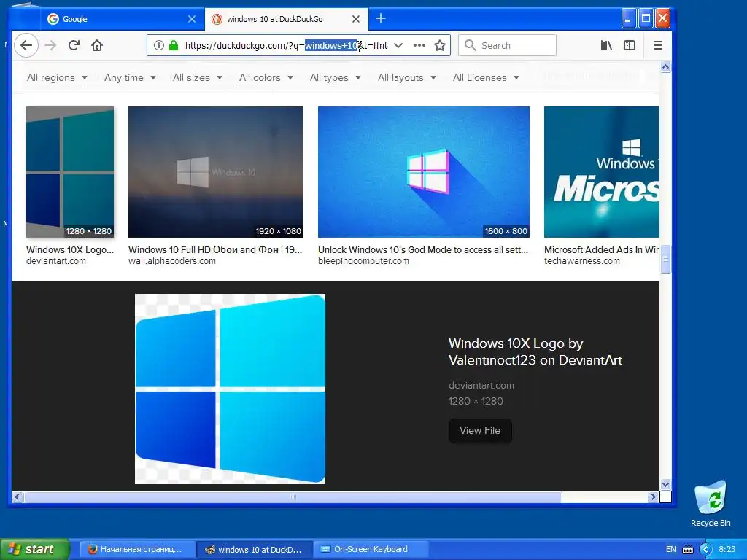Click the bleepingcomputer.com source text
Viewport: 747px width, 560px height.
tap(363, 261)
